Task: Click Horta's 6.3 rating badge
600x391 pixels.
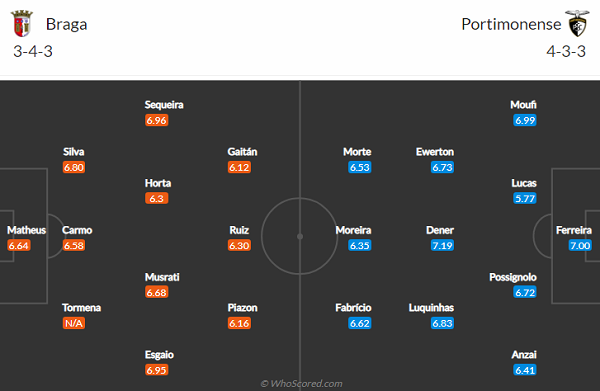Action: [157, 198]
